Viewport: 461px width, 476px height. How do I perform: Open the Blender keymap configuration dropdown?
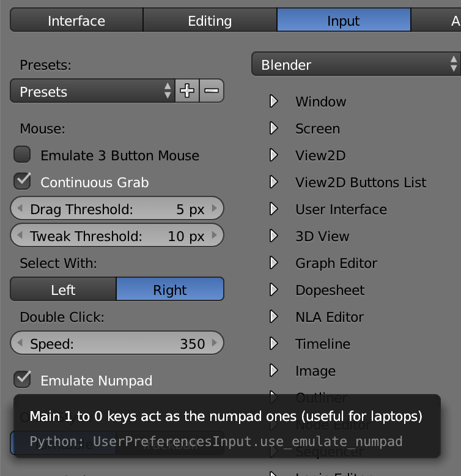coord(355,64)
